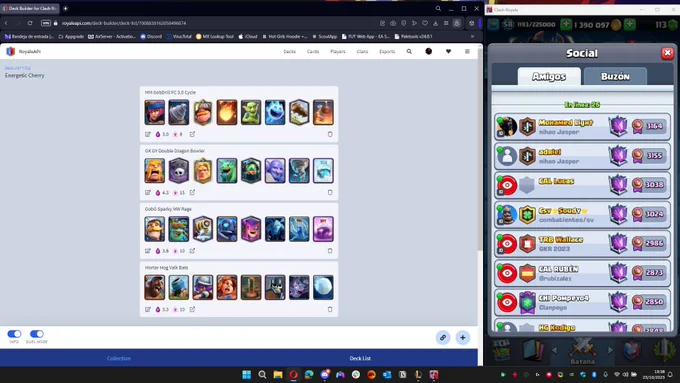Click the browser URL address field
This screenshot has height=383, width=680.
(x=217, y=23)
